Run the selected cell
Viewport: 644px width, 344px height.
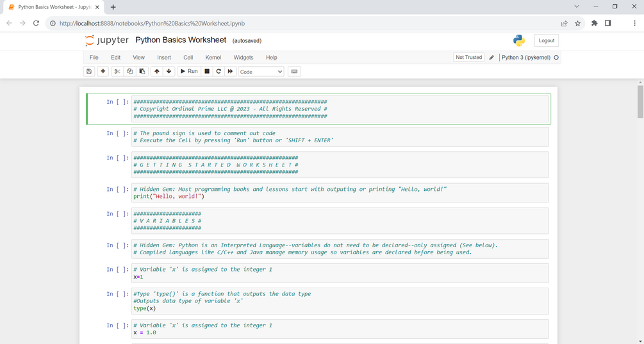[x=189, y=72]
